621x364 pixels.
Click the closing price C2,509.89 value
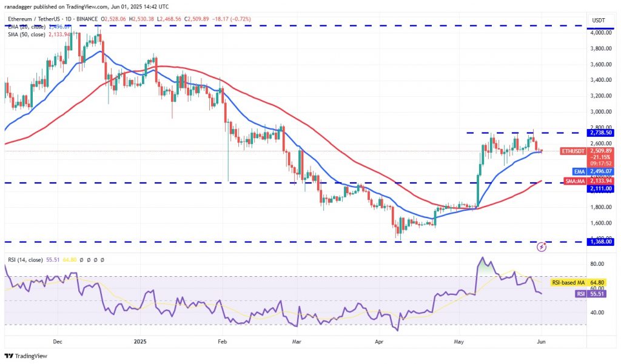pos(197,19)
